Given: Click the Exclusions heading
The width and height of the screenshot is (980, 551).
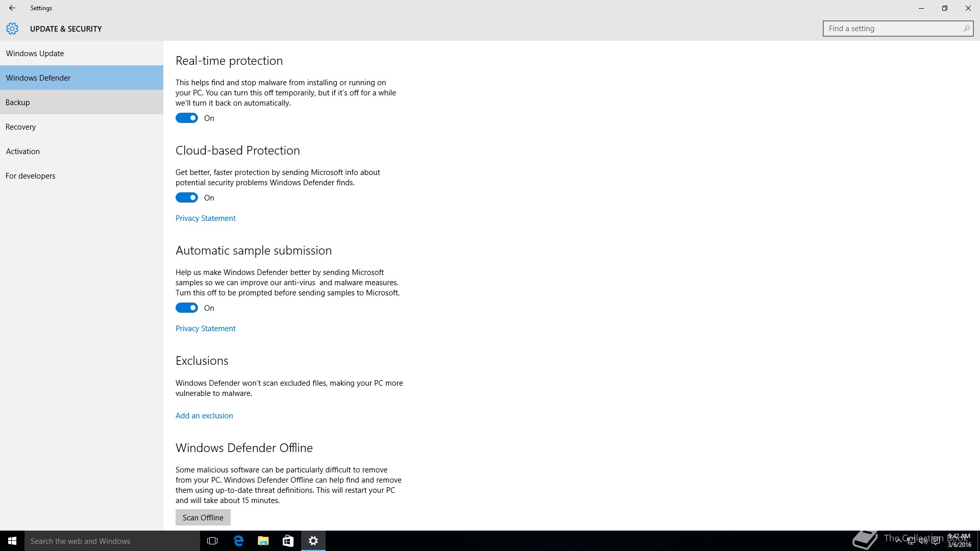Looking at the screenshot, I should pos(202,361).
